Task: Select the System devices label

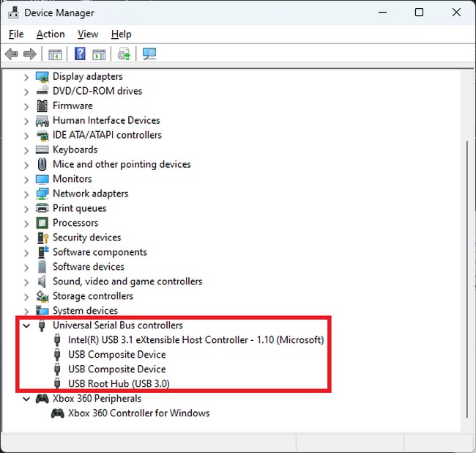Action: (x=85, y=311)
